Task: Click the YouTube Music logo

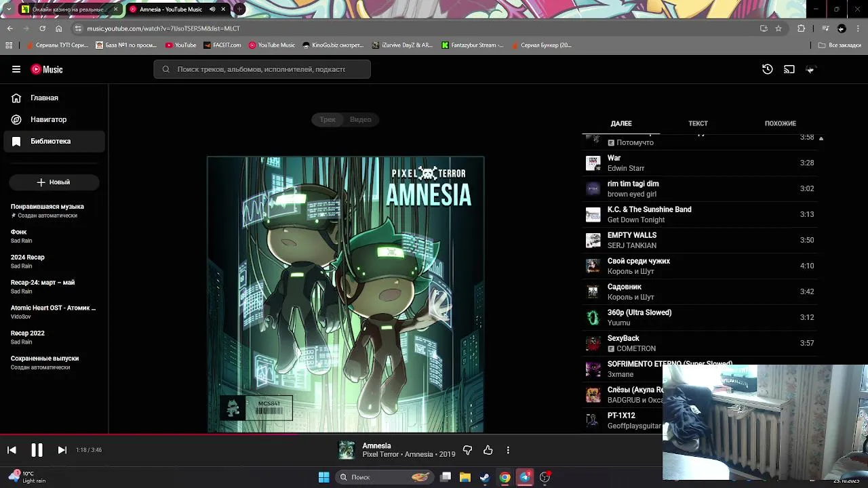Action: click(x=47, y=69)
